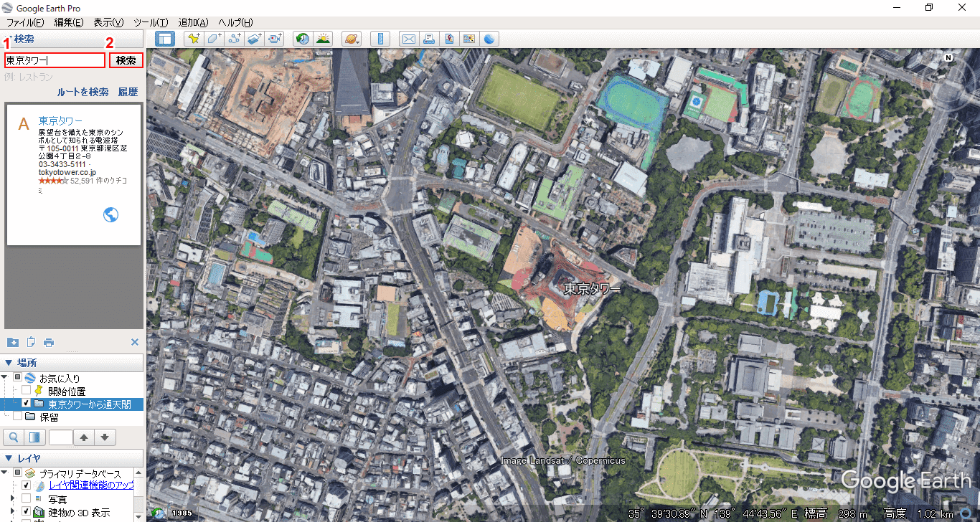Click the 東京タワー label on the map
The image size is (980, 522).
tap(592, 288)
